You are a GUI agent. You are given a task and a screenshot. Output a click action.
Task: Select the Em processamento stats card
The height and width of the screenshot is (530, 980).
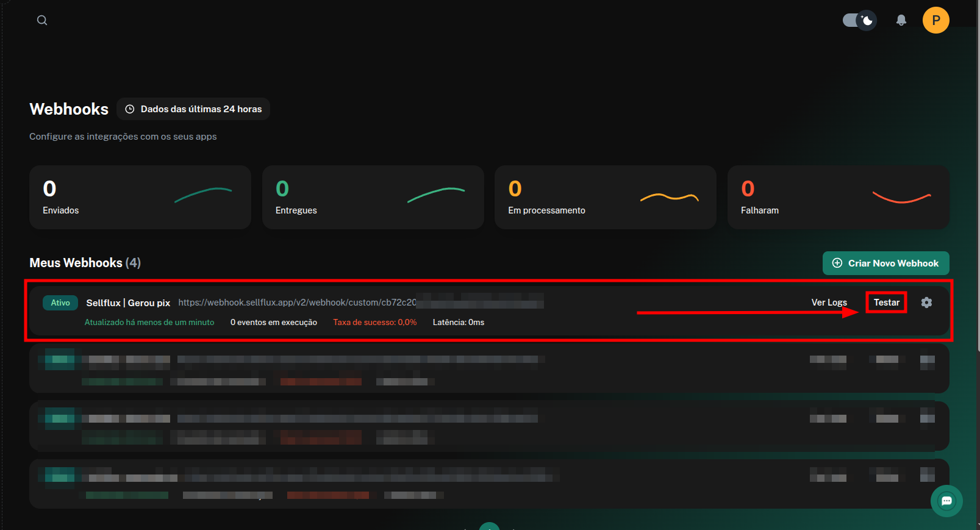tap(606, 198)
